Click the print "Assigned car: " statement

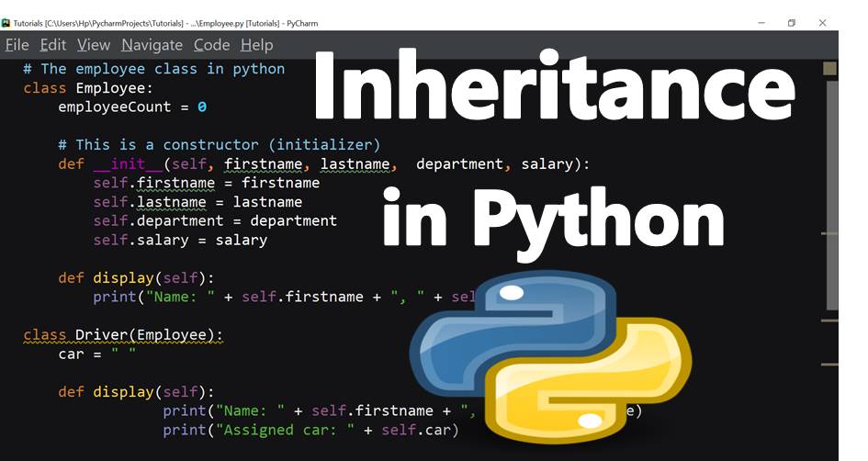[310, 430]
